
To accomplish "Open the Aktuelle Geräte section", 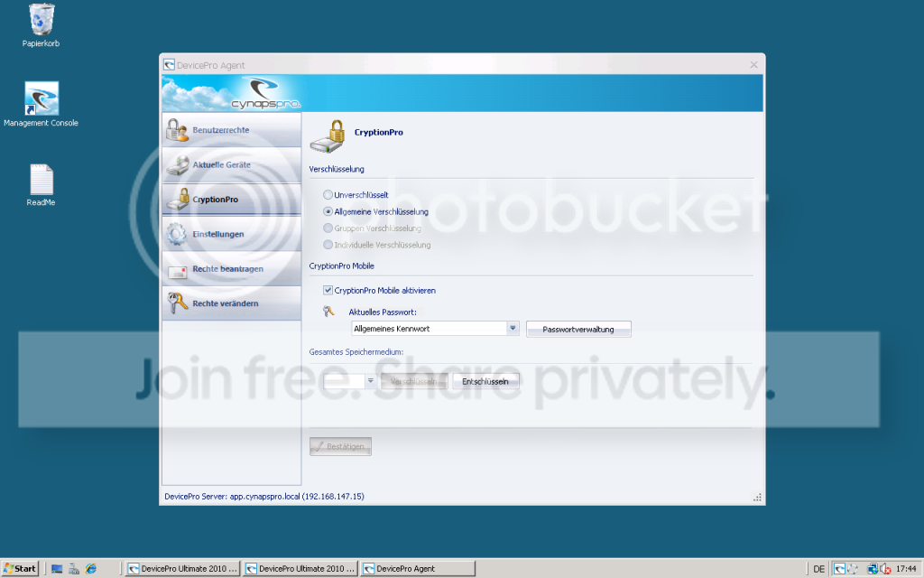I will point(232,164).
